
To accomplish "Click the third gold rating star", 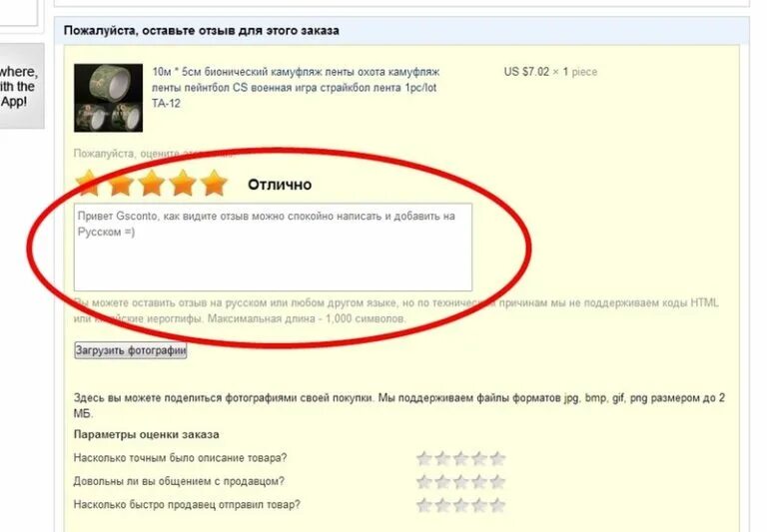I will [152, 184].
